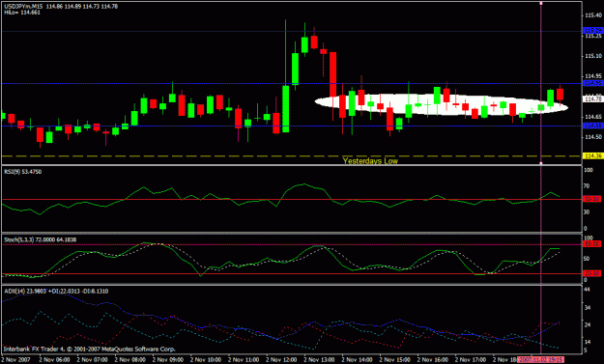Click the 2 Nov 17:00 time label
604x364 pixels.
click(x=470, y=360)
